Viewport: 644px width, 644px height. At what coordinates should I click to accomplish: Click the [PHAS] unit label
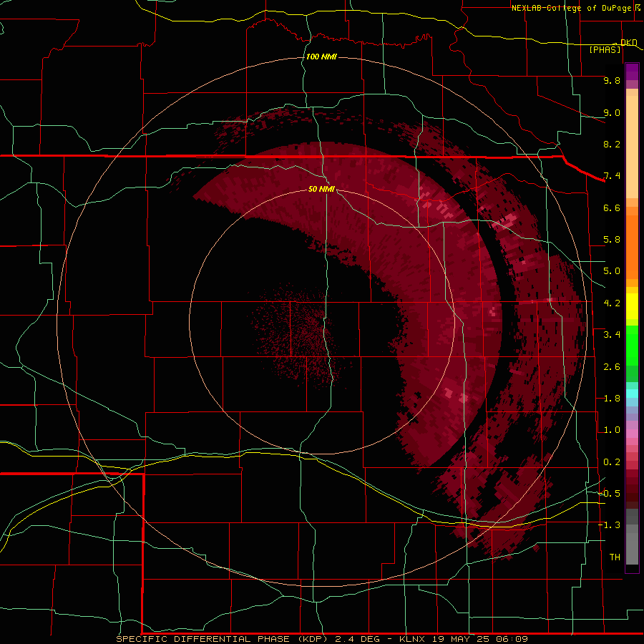(x=605, y=50)
